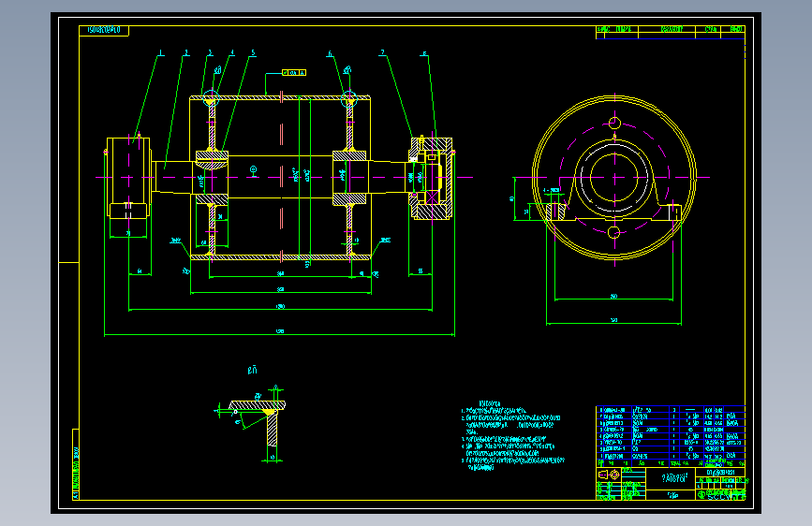Select the overall length dimension under main view

pos(280,332)
